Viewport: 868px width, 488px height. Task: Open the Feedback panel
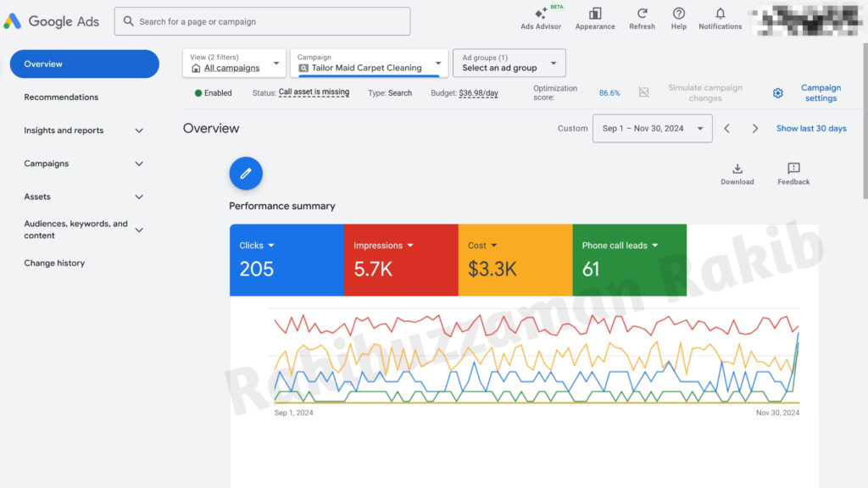[x=793, y=174]
